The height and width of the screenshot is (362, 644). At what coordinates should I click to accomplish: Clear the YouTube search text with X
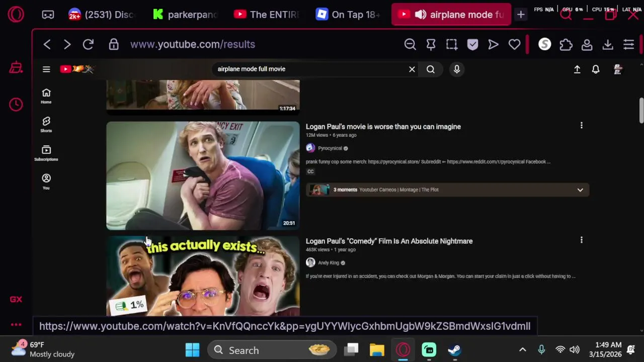412,69
